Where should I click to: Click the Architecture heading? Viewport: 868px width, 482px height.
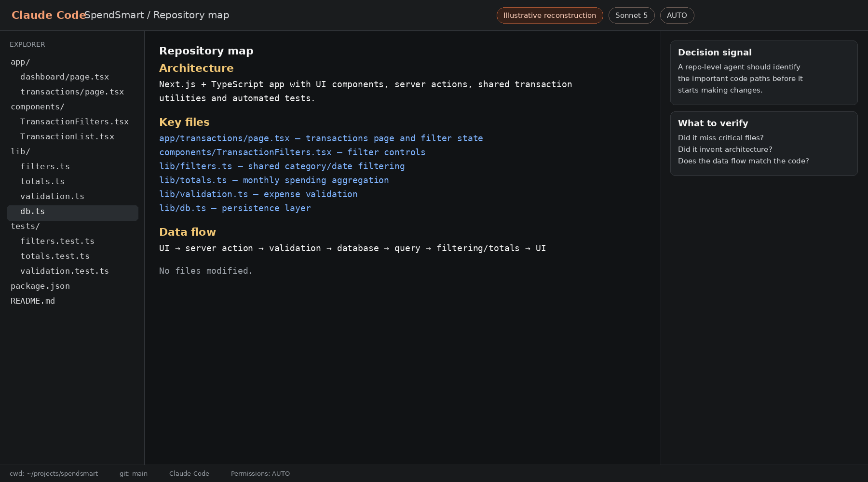tap(196, 68)
